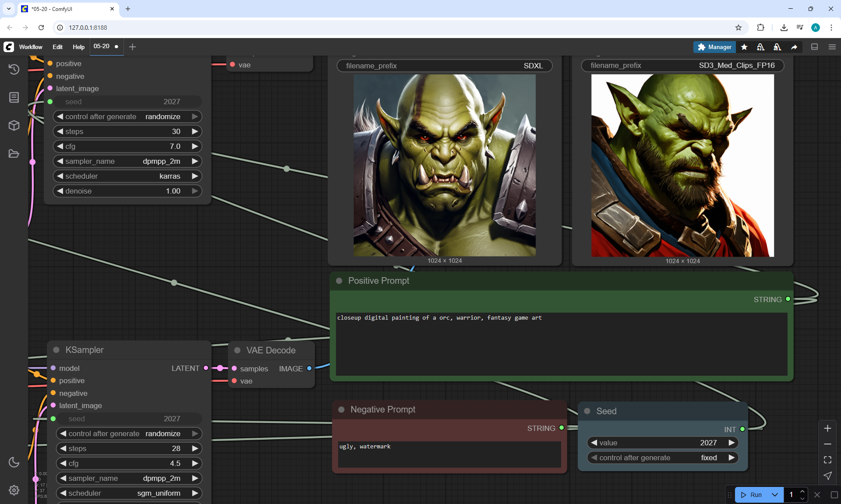841x504 pixels.
Task: Open the Run button dropdown arrow
Action: pyautogui.click(x=774, y=495)
